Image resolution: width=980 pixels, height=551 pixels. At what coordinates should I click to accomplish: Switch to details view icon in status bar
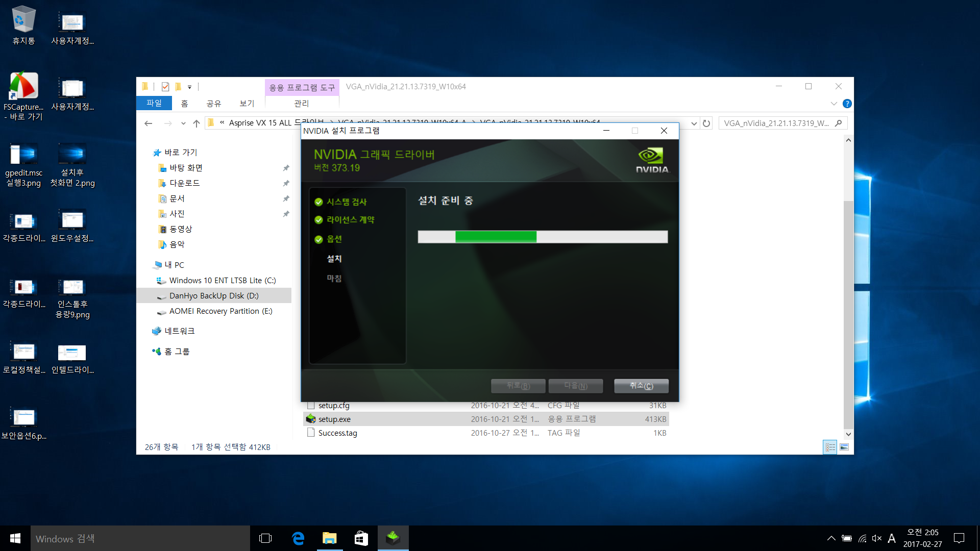830,447
